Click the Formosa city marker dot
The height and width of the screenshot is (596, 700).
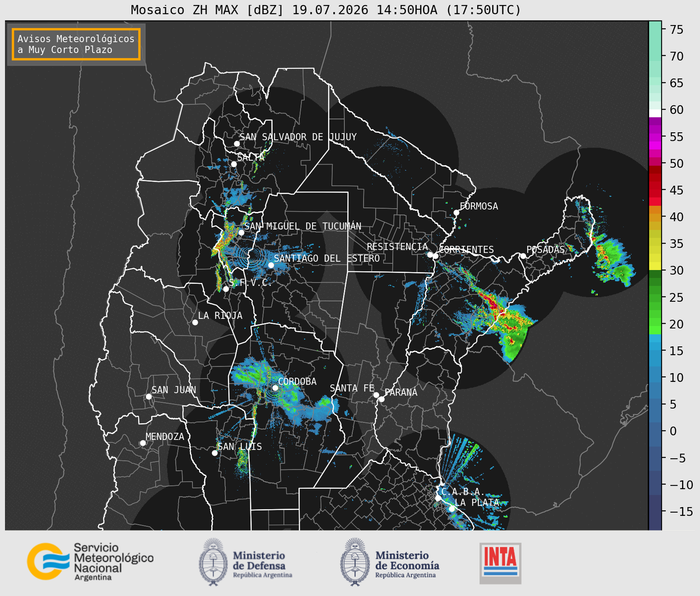[456, 212]
